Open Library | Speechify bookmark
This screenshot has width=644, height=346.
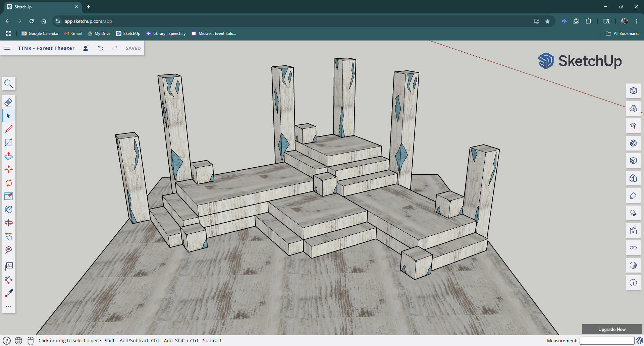coord(166,34)
